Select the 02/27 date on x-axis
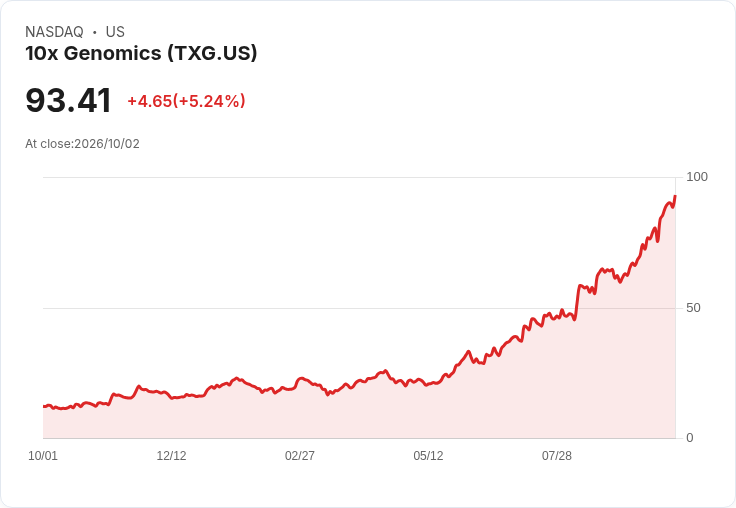736x508 pixels. coord(300,455)
